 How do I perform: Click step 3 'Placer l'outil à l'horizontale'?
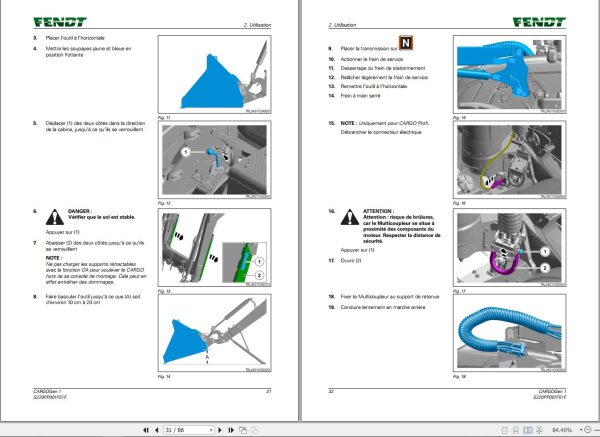pyautogui.click(x=75, y=38)
